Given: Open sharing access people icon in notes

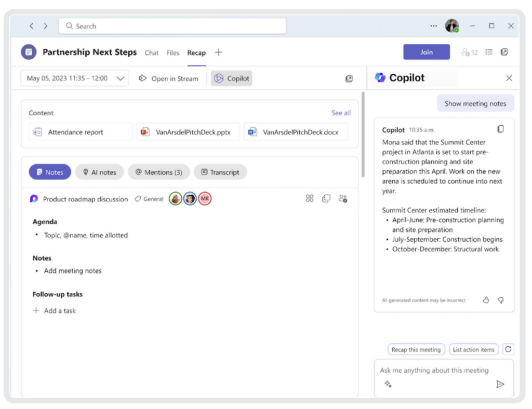Looking at the screenshot, I should tap(343, 198).
